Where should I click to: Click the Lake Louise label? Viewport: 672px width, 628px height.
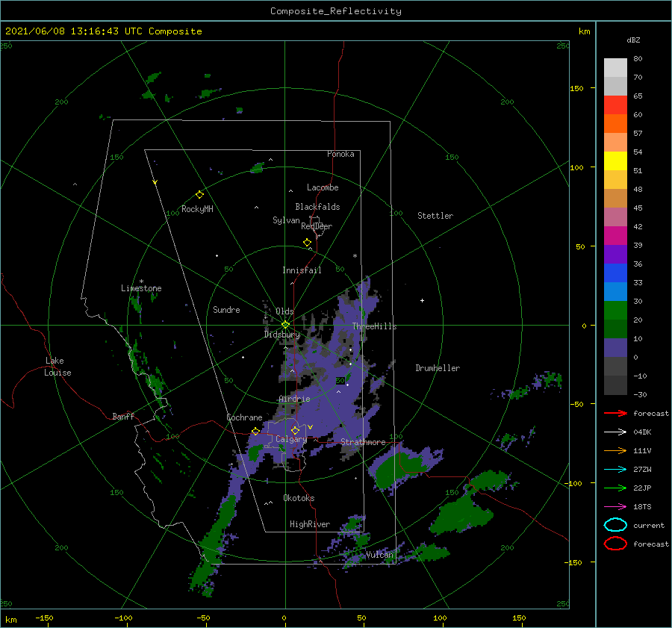pos(57,367)
